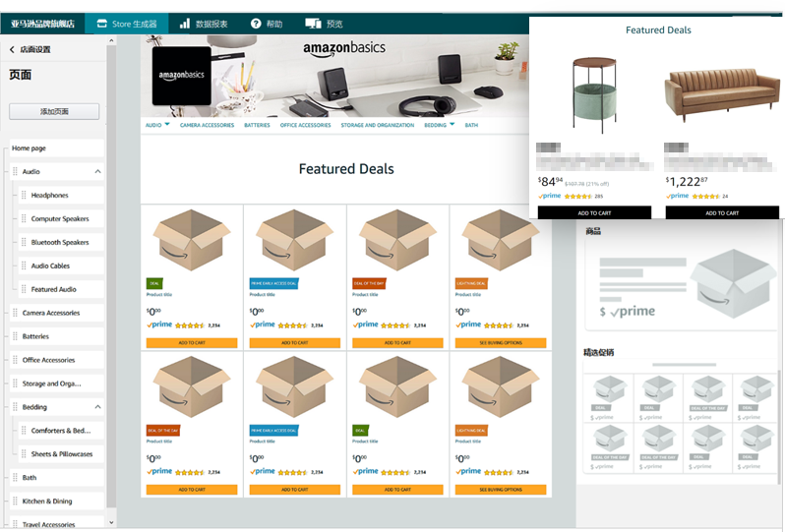Select the Featured Audio page
Viewport: 785px width, 532px height.
pos(61,289)
